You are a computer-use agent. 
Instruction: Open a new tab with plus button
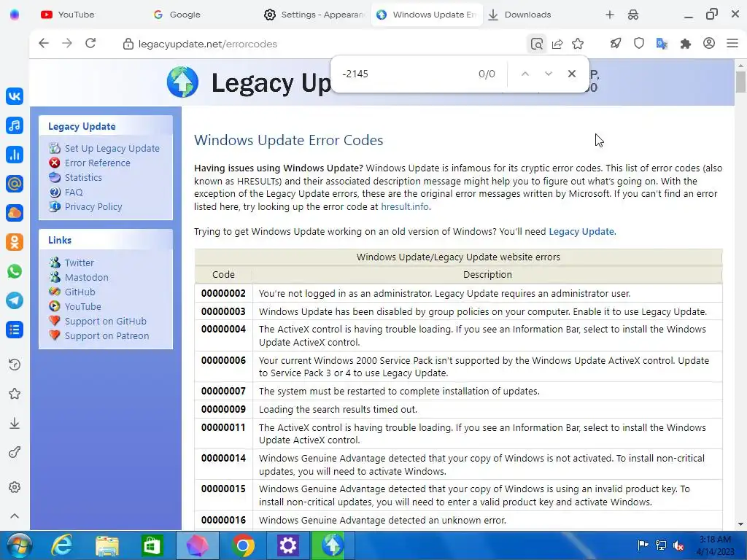(610, 15)
